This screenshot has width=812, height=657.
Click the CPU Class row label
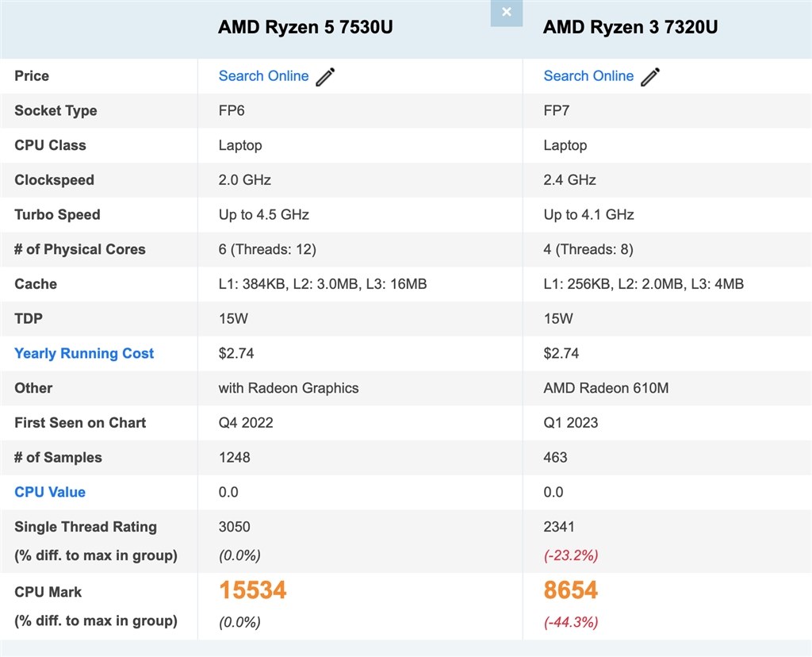coord(50,145)
